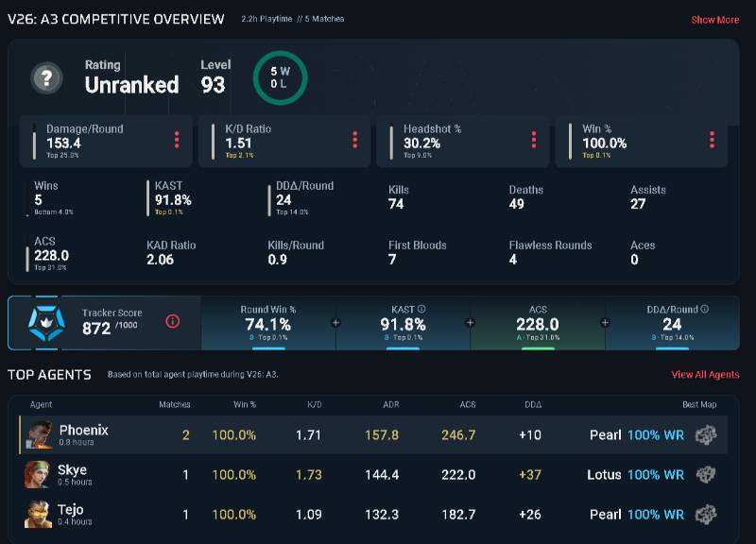This screenshot has height=544, width=756.
Task: Click the KAST info icon in score bar
Action: point(421,309)
